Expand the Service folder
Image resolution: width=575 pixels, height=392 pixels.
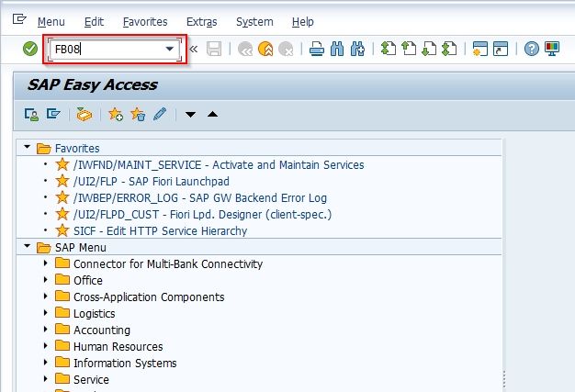(x=46, y=378)
